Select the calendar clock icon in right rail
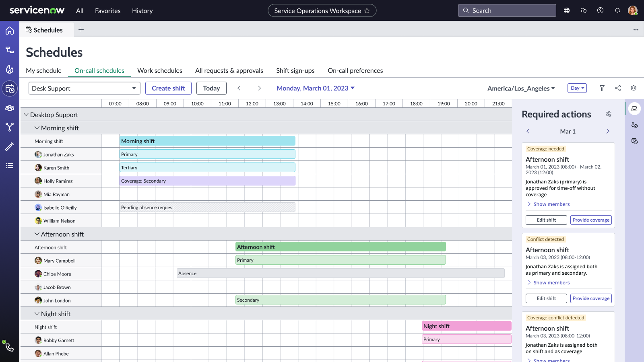 click(634, 141)
